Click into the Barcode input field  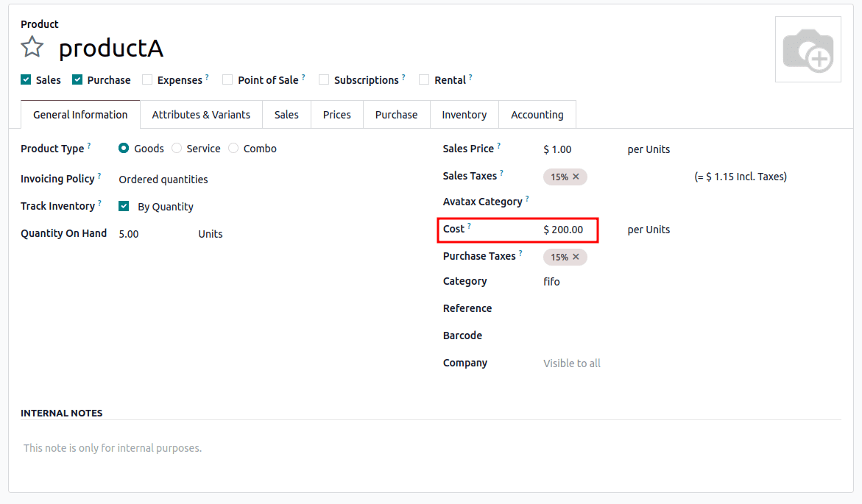point(691,336)
